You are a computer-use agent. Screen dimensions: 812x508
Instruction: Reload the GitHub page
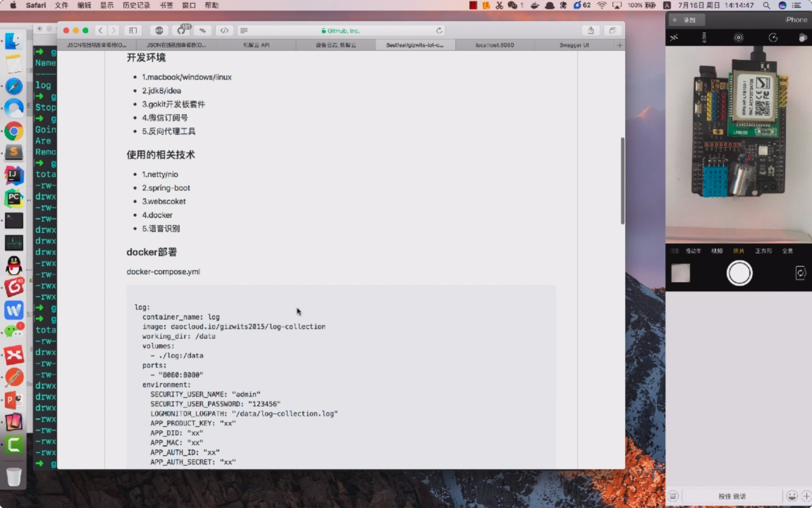[x=439, y=31]
